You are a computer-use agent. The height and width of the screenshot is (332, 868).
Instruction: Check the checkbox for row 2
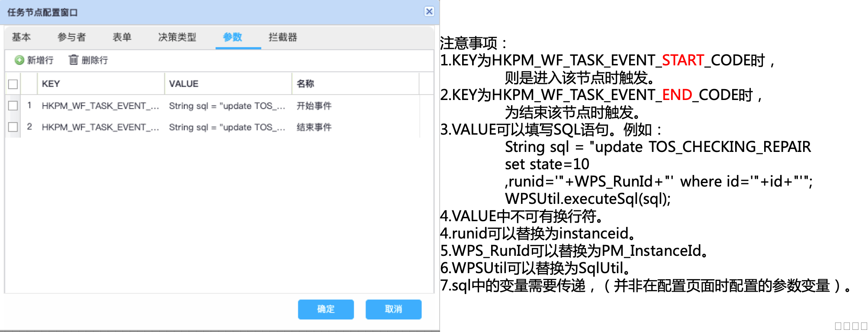coord(13,127)
